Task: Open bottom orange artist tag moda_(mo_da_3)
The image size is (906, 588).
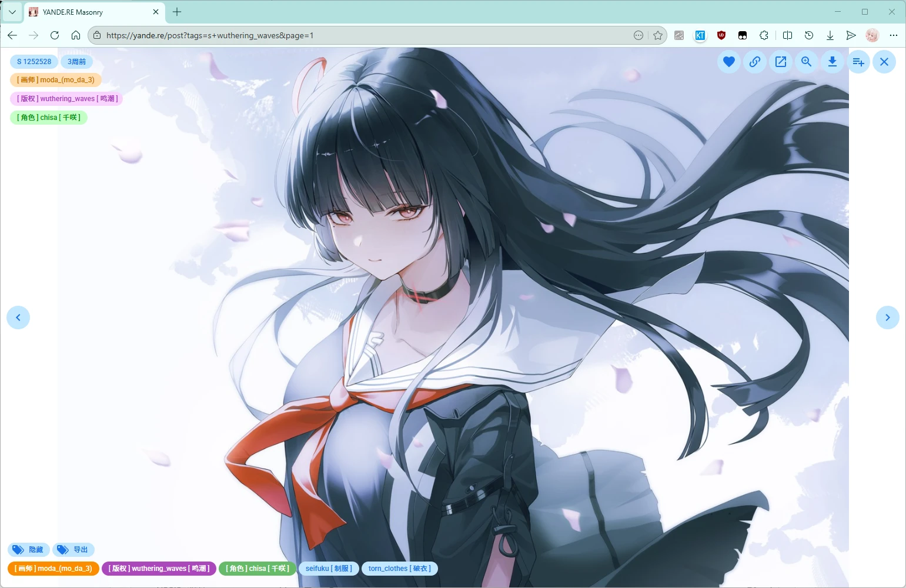Action: click(54, 569)
